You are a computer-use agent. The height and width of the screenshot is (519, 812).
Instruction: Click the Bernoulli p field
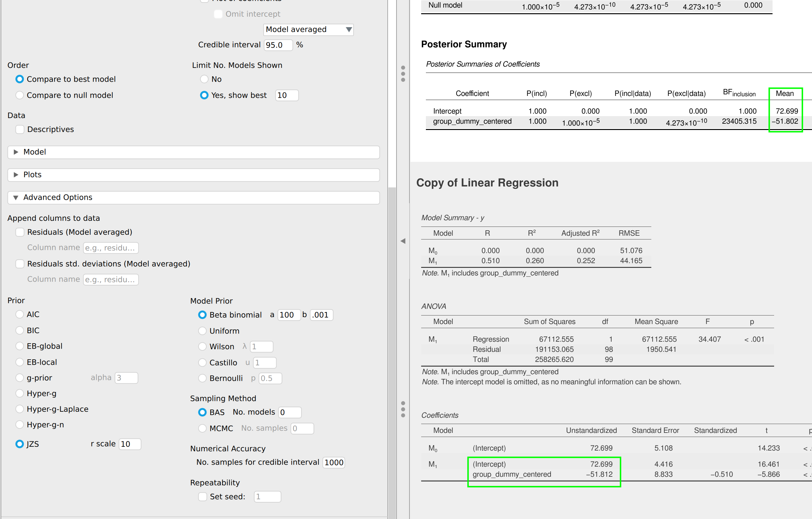(x=271, y=379)
